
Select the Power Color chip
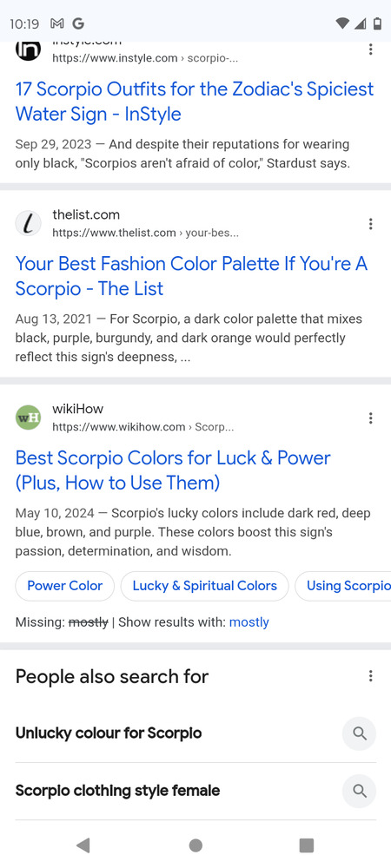[x=65, y=586]
